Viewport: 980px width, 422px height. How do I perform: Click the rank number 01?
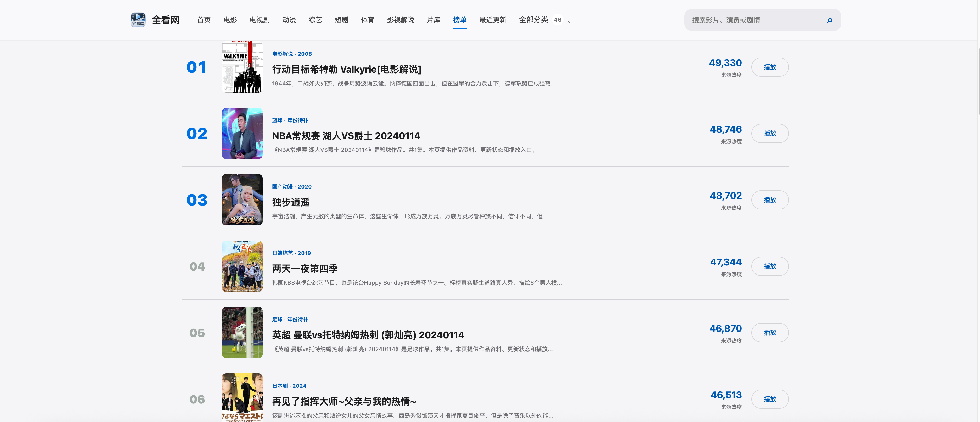pos(197,67)
